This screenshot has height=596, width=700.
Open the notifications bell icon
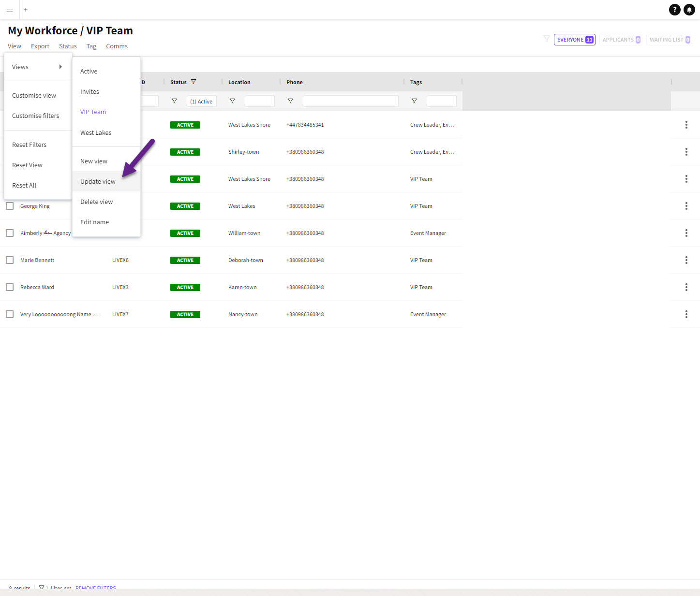pos(689,10)
